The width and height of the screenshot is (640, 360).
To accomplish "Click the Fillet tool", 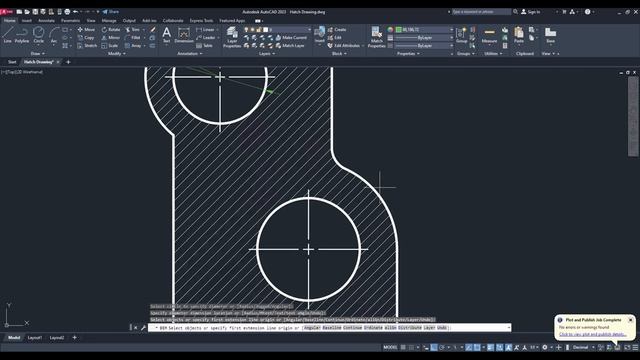I will 133,38.
